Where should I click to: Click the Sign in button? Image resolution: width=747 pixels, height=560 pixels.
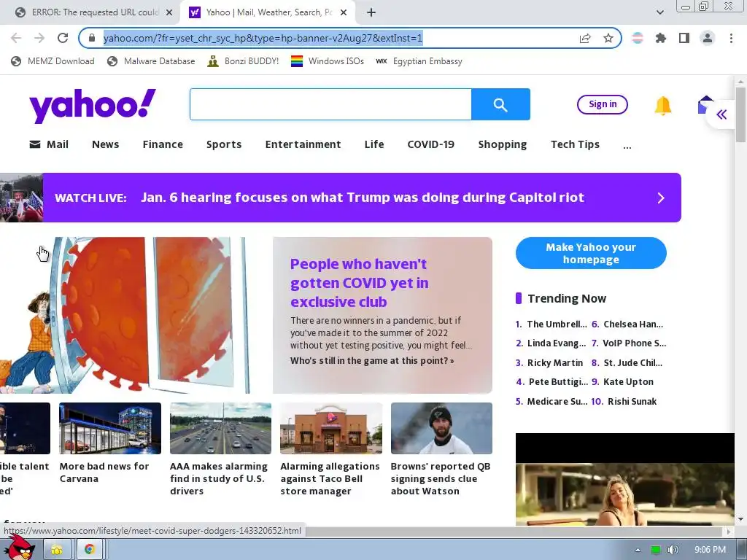click(x=602, y=104)
